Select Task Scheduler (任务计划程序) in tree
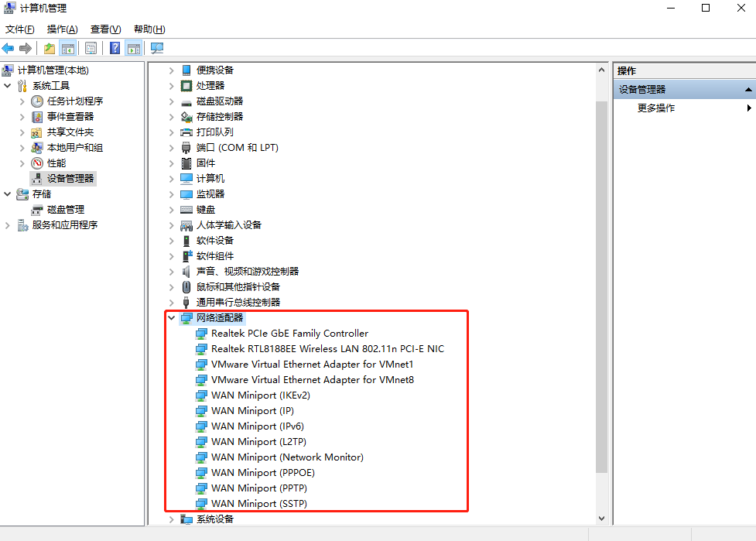 coord(74,101)
